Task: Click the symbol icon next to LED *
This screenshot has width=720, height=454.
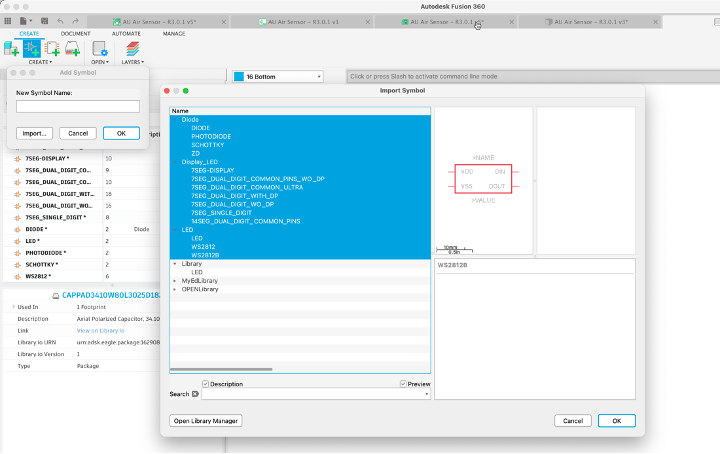Action: pyautogui.click(x=17, y=241)
